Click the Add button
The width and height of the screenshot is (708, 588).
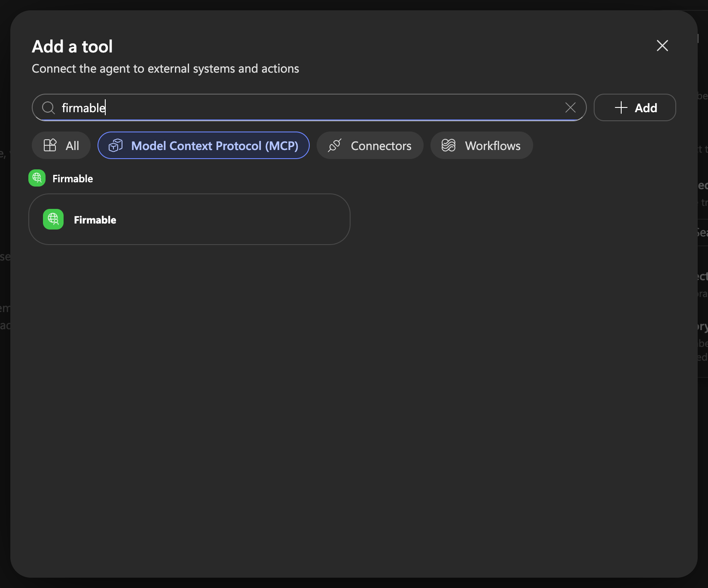click(x=635, y=107)
